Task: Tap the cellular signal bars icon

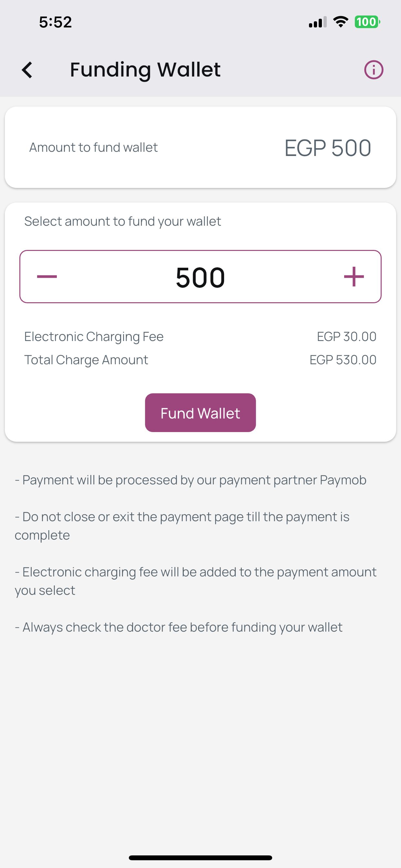Action: click(317, 22)
